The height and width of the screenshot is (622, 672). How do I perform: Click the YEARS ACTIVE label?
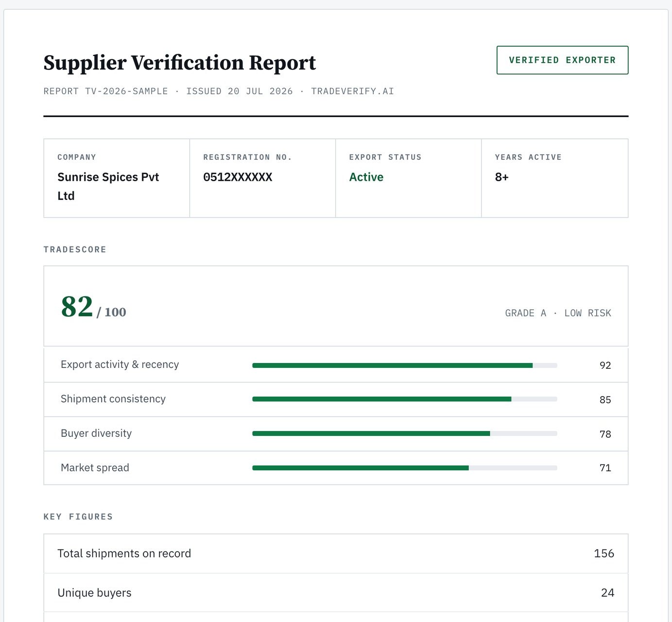pos(528,157)
